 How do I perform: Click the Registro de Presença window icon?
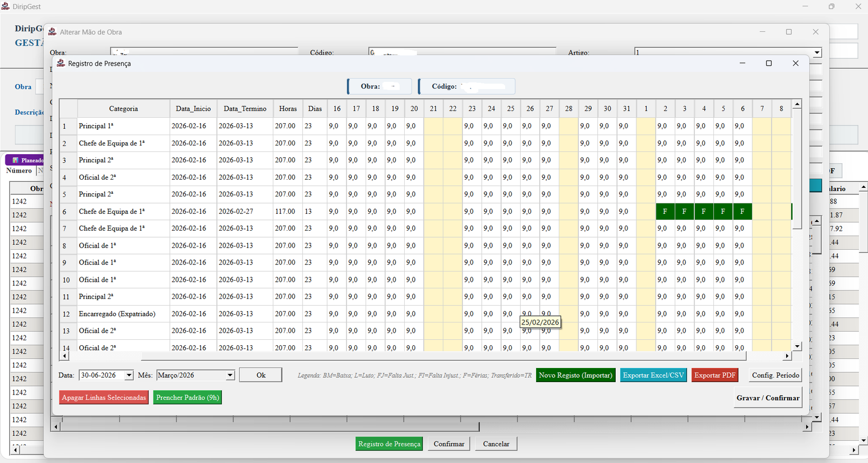pos(61,63)
